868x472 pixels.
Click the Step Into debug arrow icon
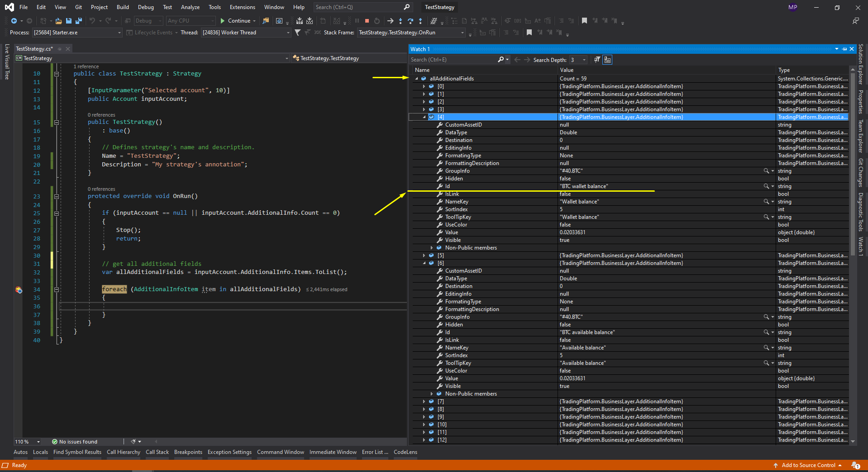(x=401, y=21)
